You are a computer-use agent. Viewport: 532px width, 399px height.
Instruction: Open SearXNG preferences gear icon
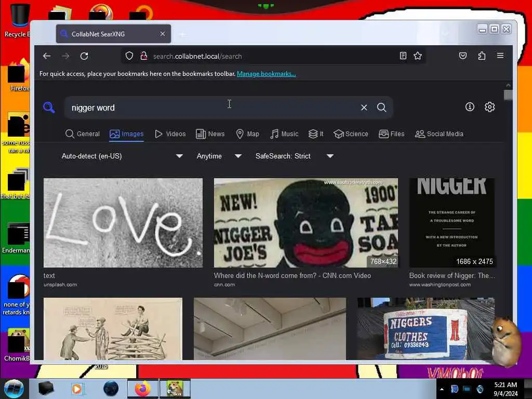point(489,107)
